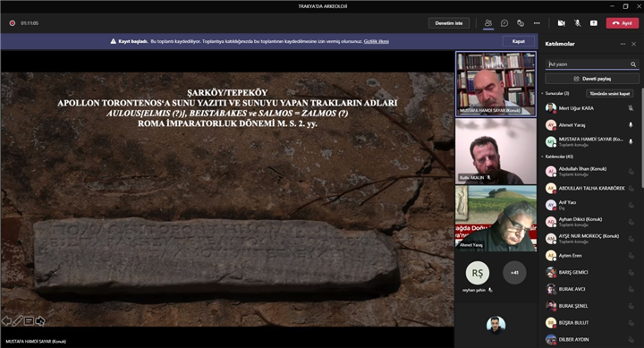Click MUSTAFA HAMDİ SAYAR video thumbnail
Screen dimensions: 644x348
tap(496, 84)
